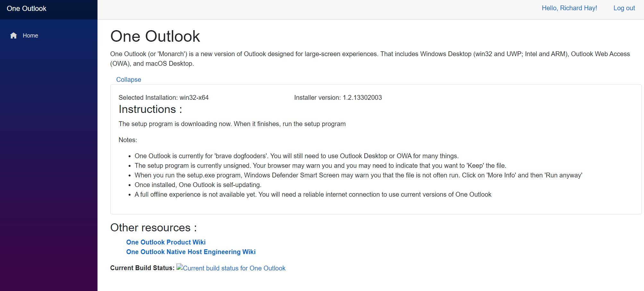This screenshot has height=291, width=644.
Task: Collapse the installation instructions panel
Action: 128,80
